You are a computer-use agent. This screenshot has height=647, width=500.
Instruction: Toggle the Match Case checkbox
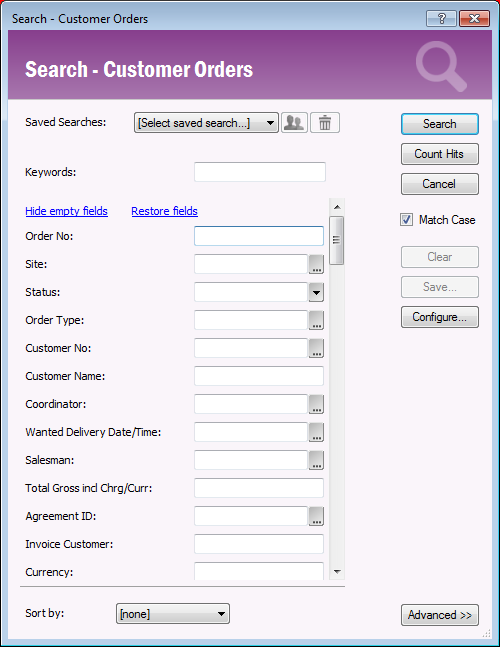click(x=406, y=220)
